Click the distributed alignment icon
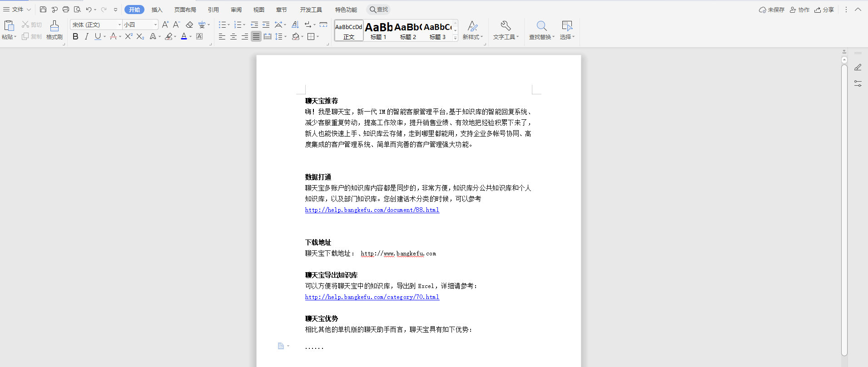868x367 pixels. pyautogui.click(x=268, y=36)
